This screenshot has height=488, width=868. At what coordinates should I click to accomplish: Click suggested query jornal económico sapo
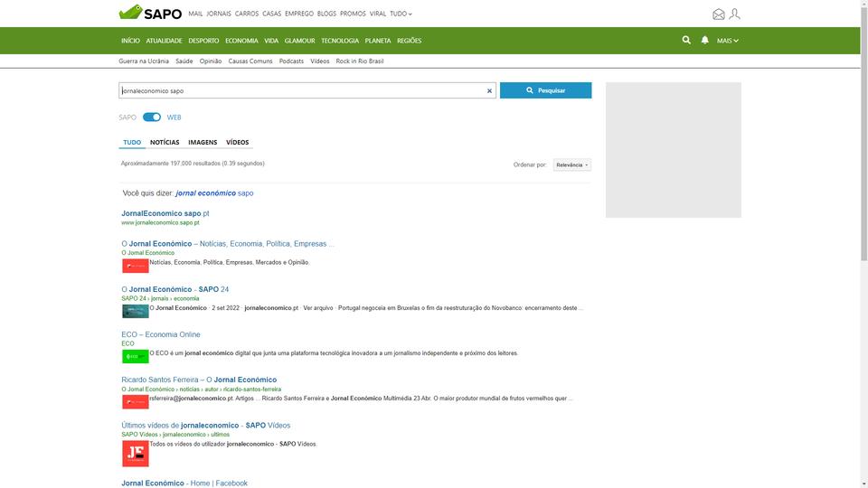214,193
